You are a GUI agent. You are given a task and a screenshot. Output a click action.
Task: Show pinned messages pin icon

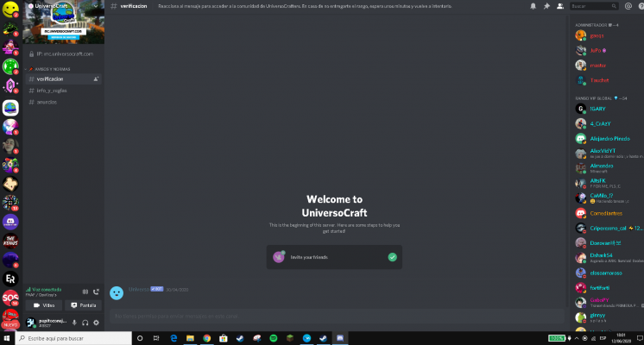point(546,6)
